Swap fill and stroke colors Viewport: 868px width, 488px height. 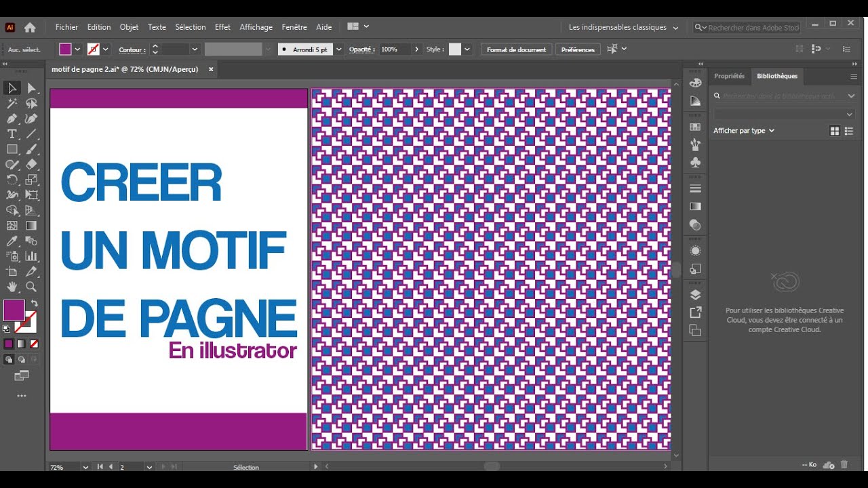34,304
